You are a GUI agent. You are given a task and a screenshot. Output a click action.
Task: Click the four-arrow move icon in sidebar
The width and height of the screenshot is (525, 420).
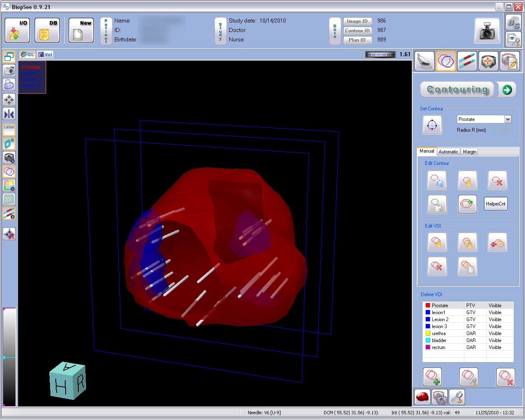point(9,100)
